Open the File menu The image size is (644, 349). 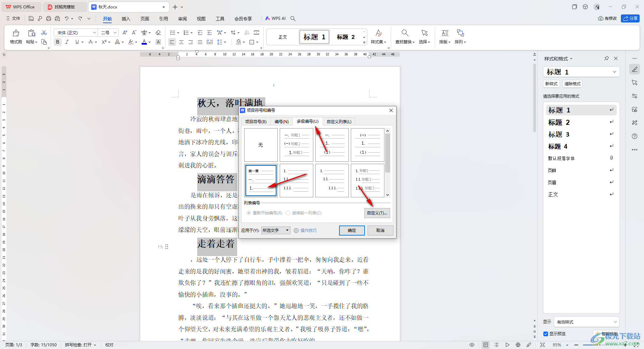pos(13,18)
